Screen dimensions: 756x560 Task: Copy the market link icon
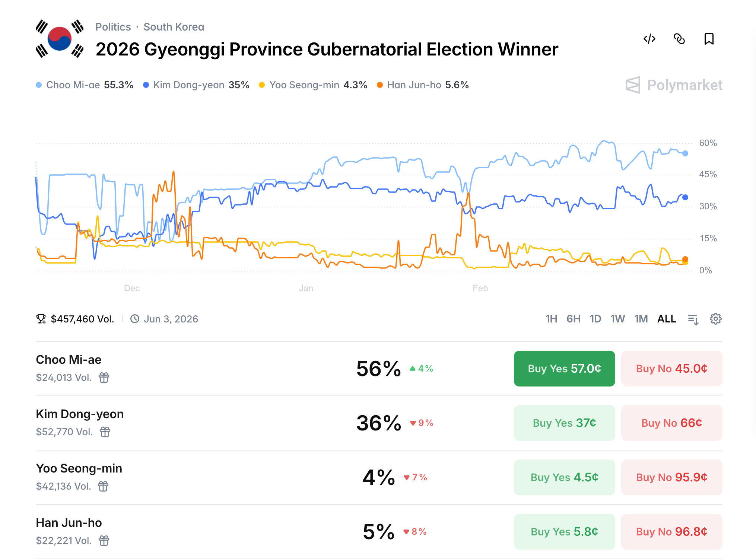pyautogui.click(x=679, y=39)
